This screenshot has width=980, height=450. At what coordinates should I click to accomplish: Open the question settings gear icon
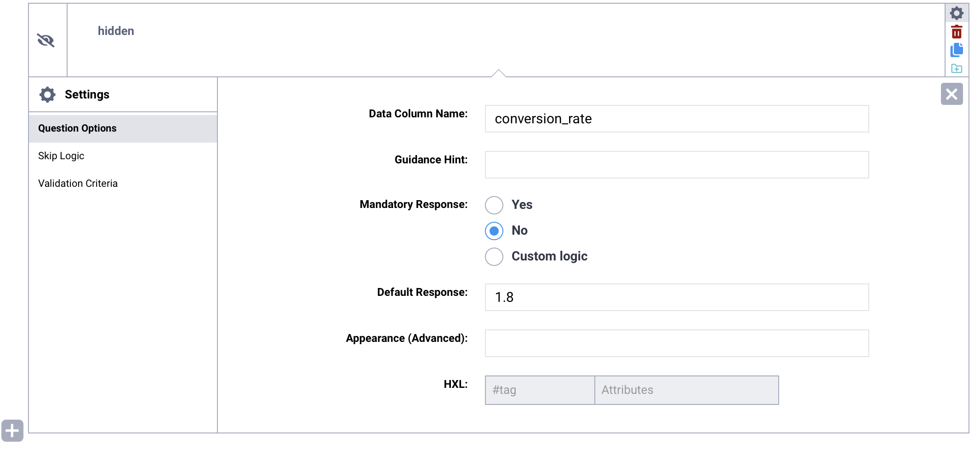[957, 13]
